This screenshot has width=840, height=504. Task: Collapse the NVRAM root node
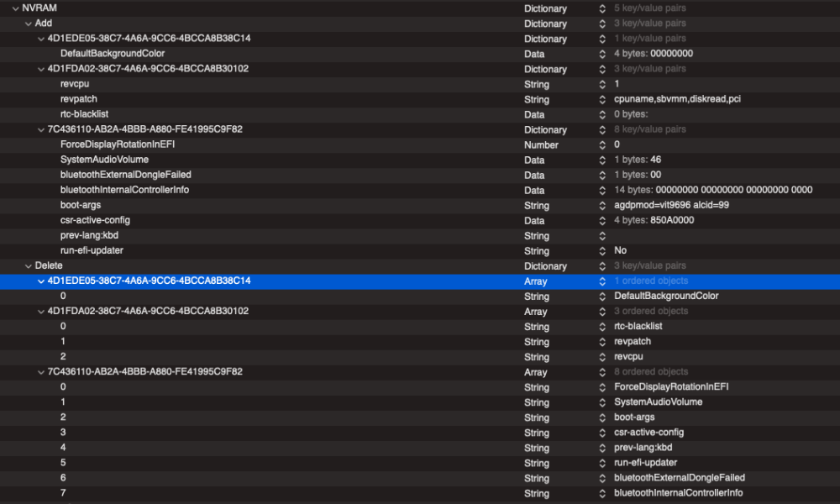[x=15, y=8]
